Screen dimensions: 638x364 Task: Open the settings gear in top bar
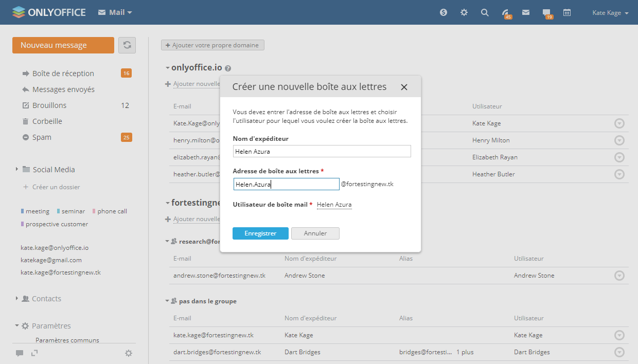(464, 12)
